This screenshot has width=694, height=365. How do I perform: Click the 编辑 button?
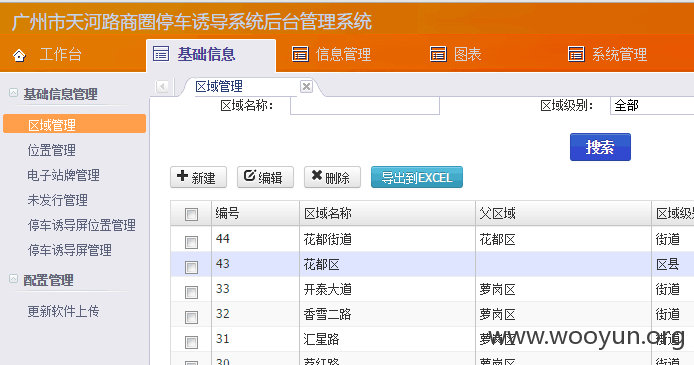point(265,177)
